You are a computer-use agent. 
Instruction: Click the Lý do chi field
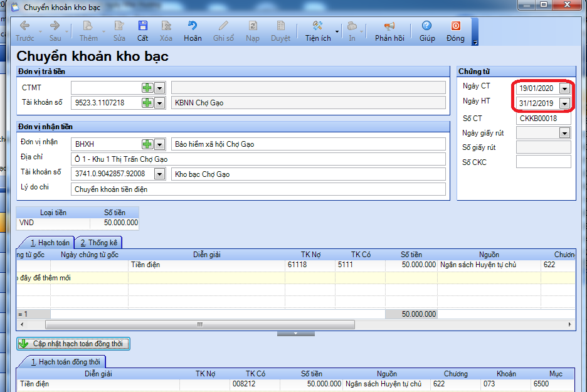click(258, 189)
